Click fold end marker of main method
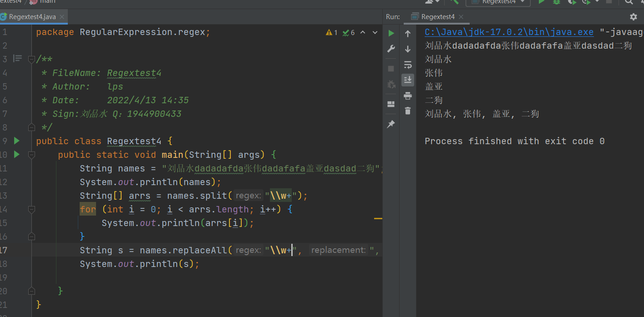644x317 pixels. (31, 291)
